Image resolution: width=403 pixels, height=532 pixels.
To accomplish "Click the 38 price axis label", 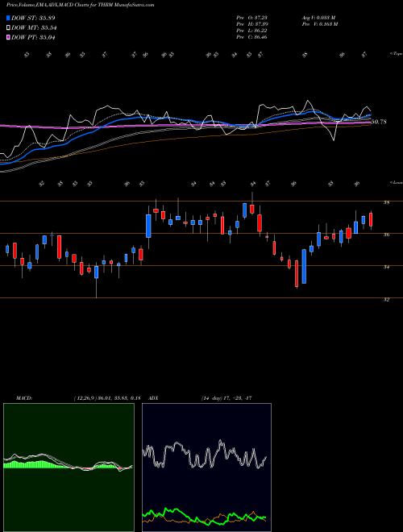I will [386, 202].
